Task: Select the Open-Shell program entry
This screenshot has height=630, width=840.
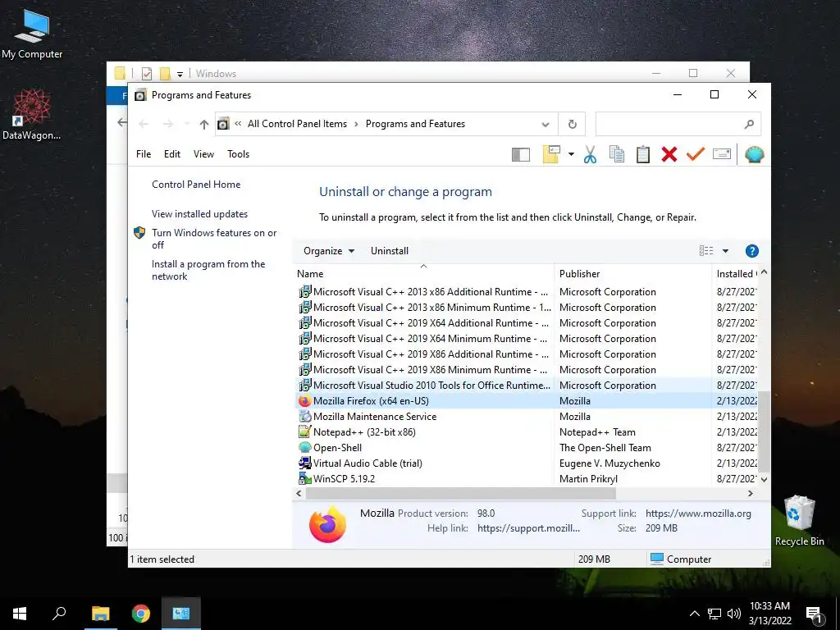Action: 527,447
